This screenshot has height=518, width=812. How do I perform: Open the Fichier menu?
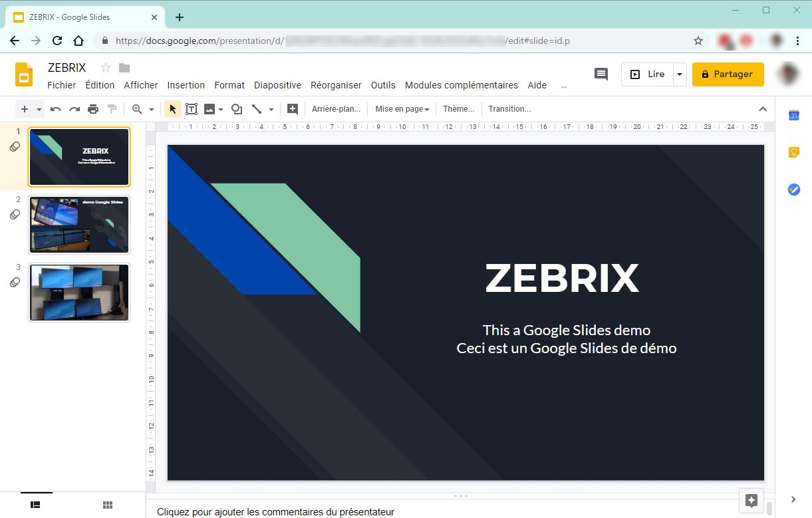pyautogui.click(x=62, y=85)
